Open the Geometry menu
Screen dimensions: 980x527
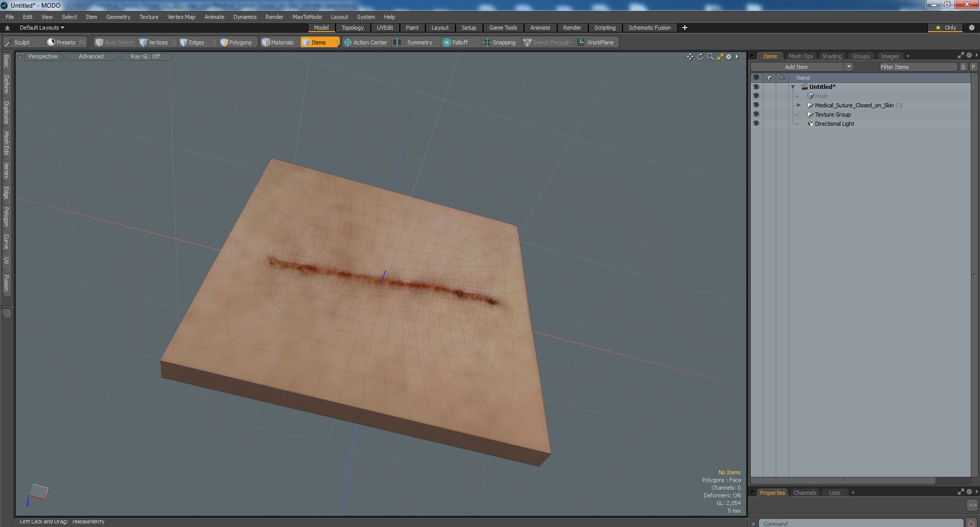[x=118, y=17]
